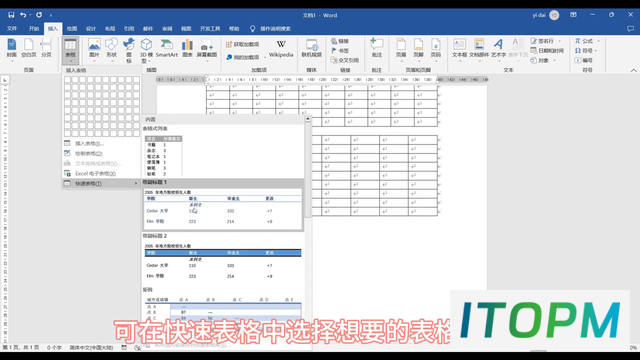Open the 公式 equation dropdown arrow
This screenshot has height=360, width=640.
tap(599, 41)
